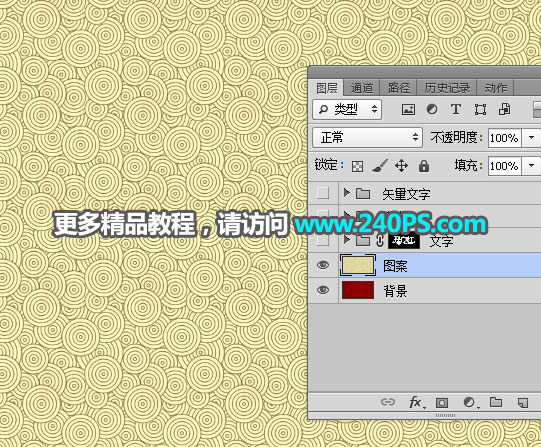
Task: Filter layers by smart object icon
Action: 504,109
